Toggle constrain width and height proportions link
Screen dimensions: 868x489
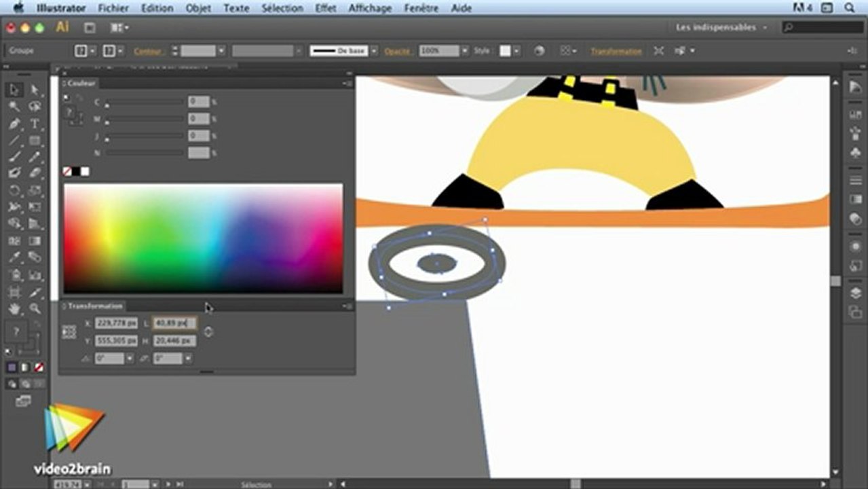click(x=208, y=331)
